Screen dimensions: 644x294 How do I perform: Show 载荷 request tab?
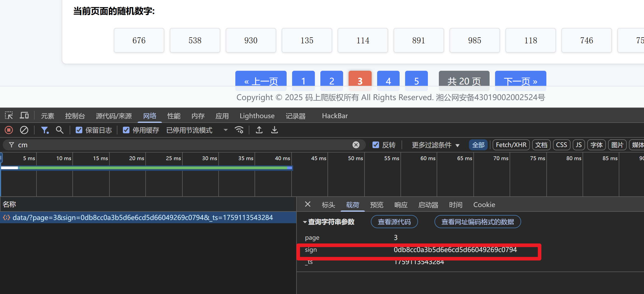point(353,205)
